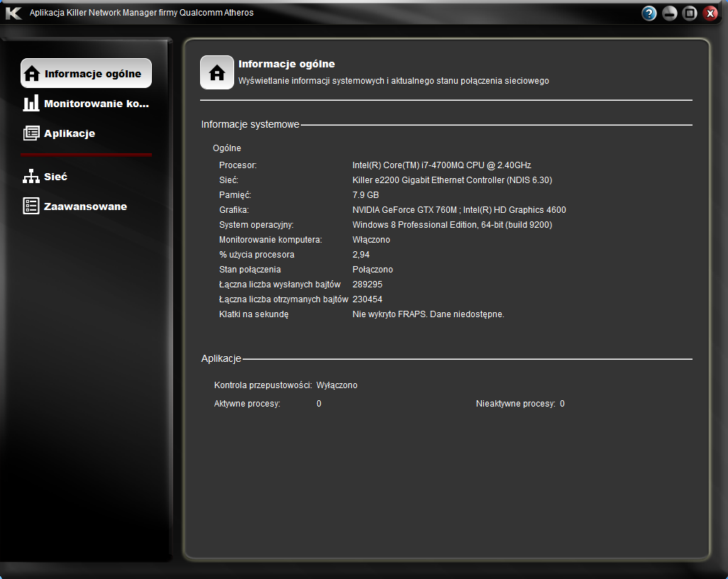Close the window with red X button
The image size is (728, 579).
click(x=710, y=13)
